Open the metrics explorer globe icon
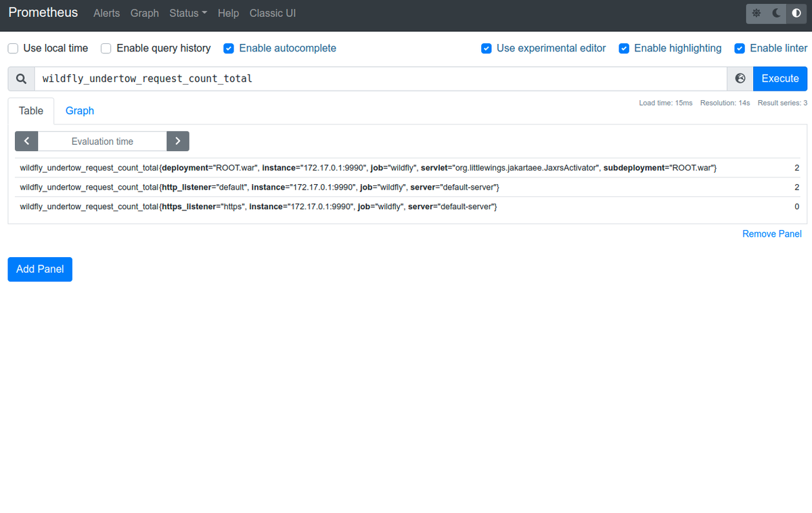 740,79
